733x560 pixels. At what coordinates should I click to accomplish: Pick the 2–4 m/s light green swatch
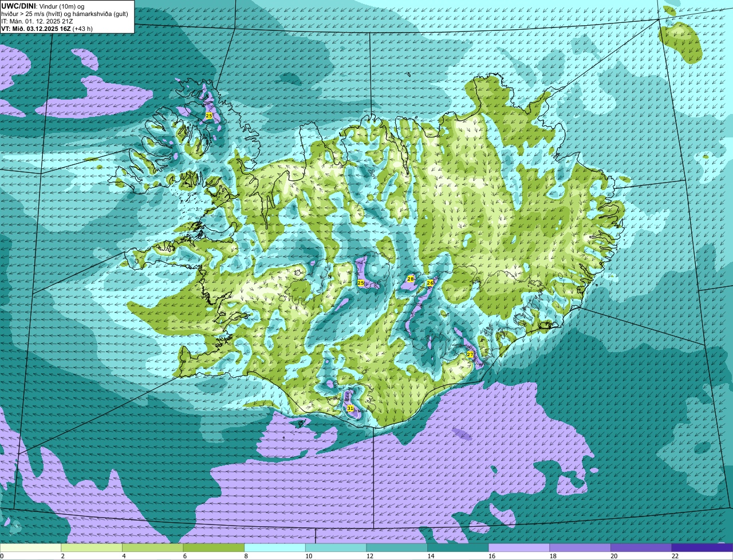(92, 547)
